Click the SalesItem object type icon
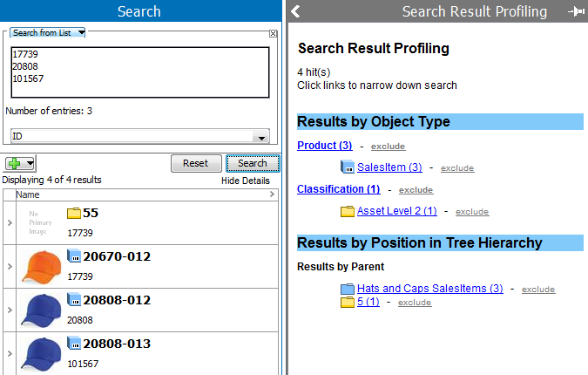The width and height of the screenshot is (588, 375). [x=348, y=167]
